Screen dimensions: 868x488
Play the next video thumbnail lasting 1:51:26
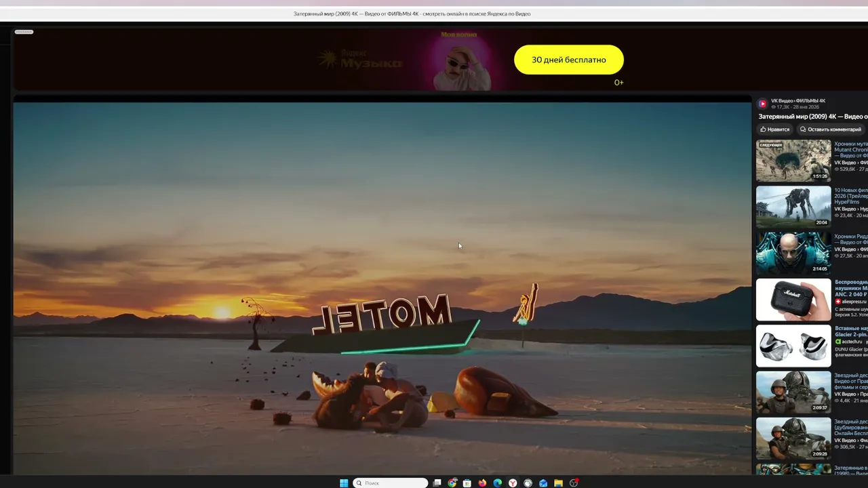pos(793,161)
